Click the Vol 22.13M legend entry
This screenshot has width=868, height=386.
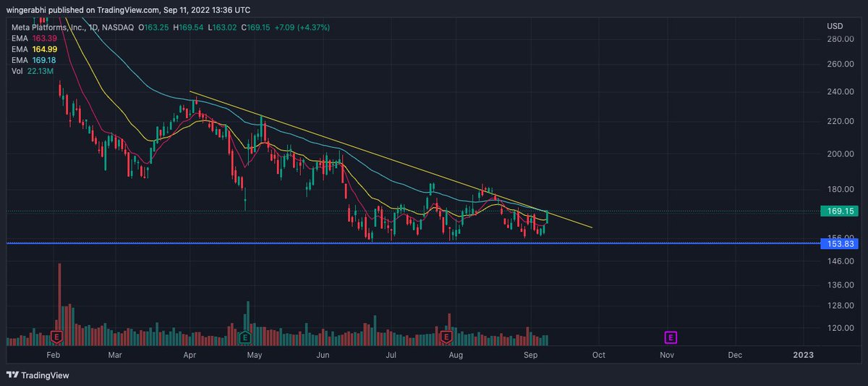(x=31, y=70)
